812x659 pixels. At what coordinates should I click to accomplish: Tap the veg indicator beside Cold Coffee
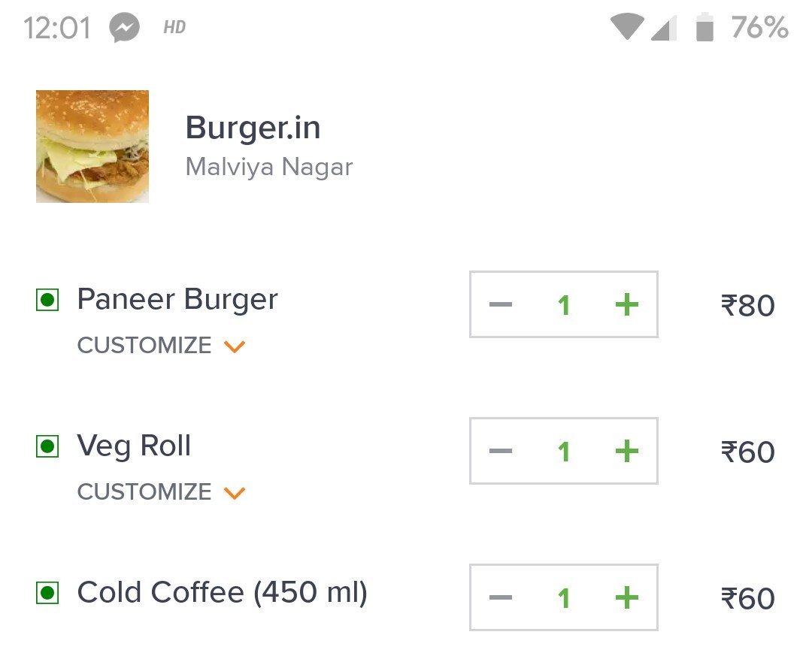(x=47, y=593)
